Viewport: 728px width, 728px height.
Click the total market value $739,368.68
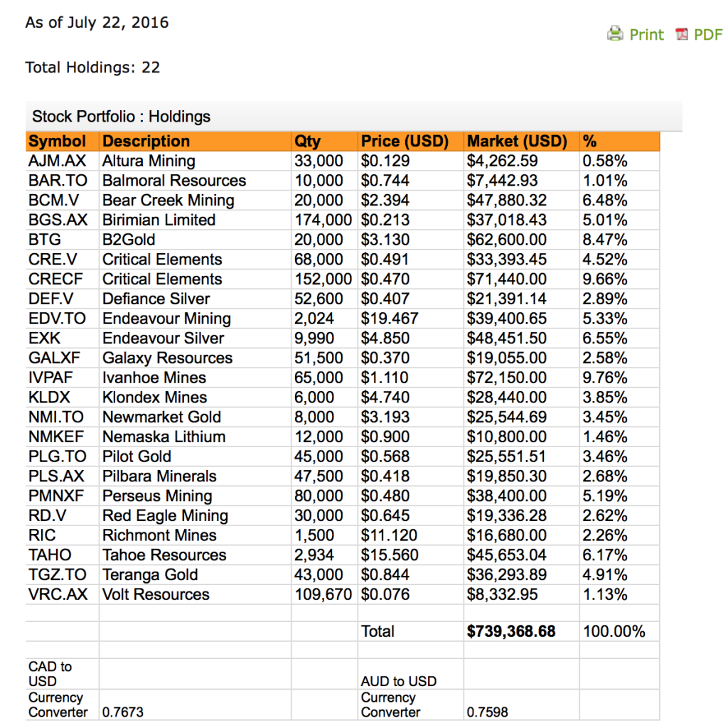coord(511,631)
